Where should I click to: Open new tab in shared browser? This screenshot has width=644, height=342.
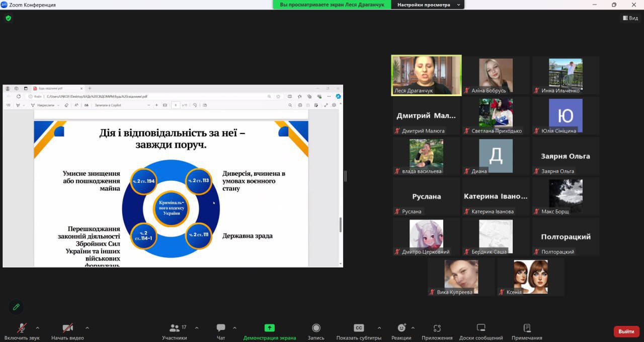[x=90, y=88]
